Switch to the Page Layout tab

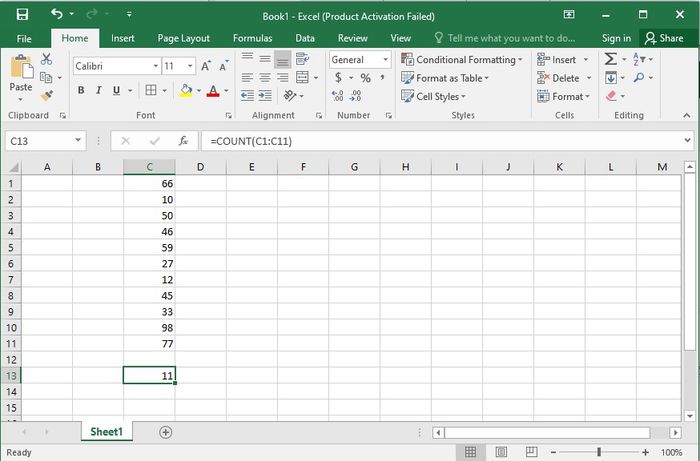click(183, 38)
